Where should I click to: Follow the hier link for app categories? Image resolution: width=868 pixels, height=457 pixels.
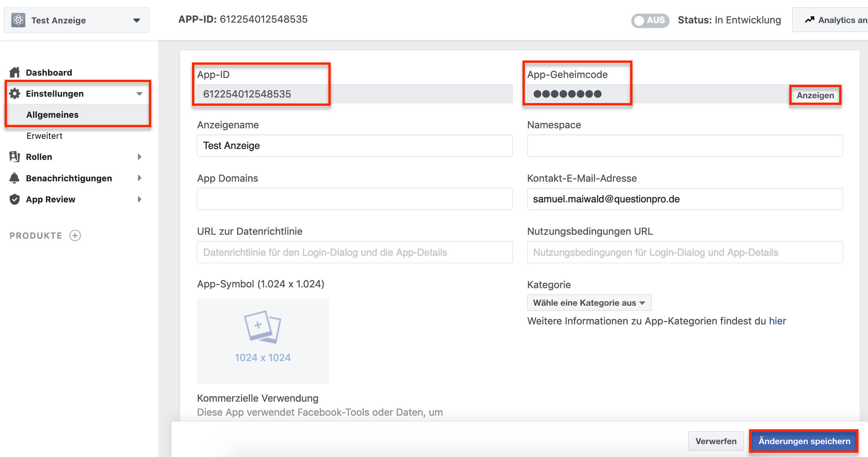coord(777,321)
